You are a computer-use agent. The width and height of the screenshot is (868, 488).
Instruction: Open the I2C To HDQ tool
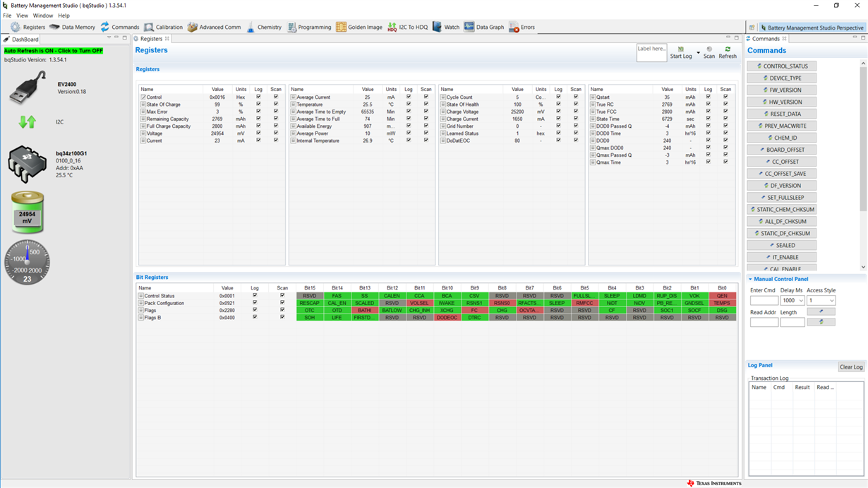coord(407,27)
